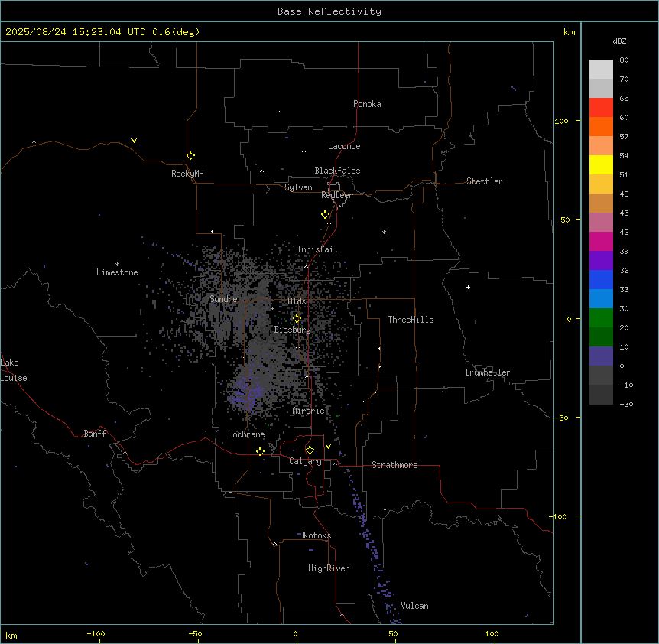Screen dimensions: 659x644
Task: Click the HighRiver label
Action: [x=329, y=568]
